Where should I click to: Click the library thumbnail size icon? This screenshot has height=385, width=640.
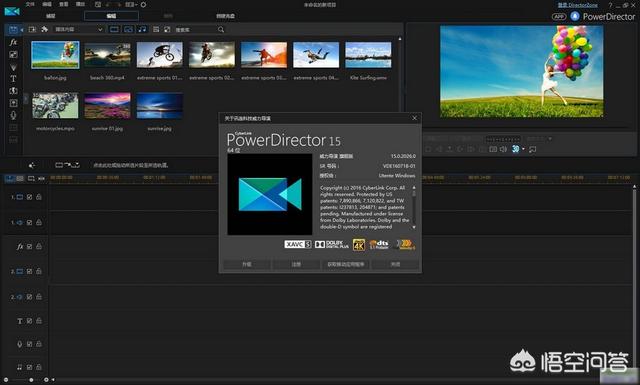click(x=167, y=29)
